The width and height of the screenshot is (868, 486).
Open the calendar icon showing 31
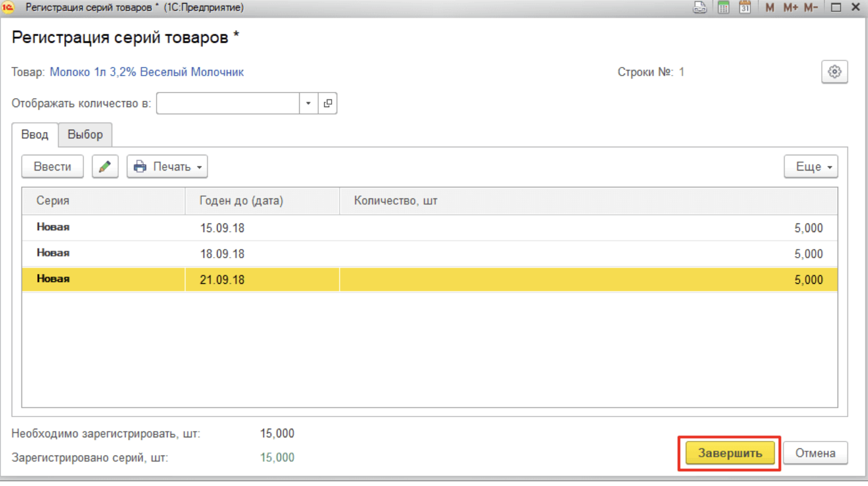pos(744,8)
